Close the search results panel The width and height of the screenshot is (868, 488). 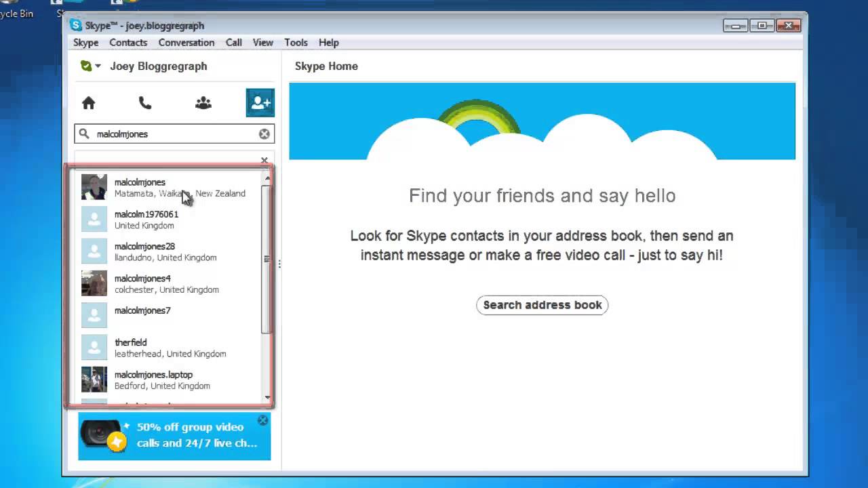click(x=264, y=161)
